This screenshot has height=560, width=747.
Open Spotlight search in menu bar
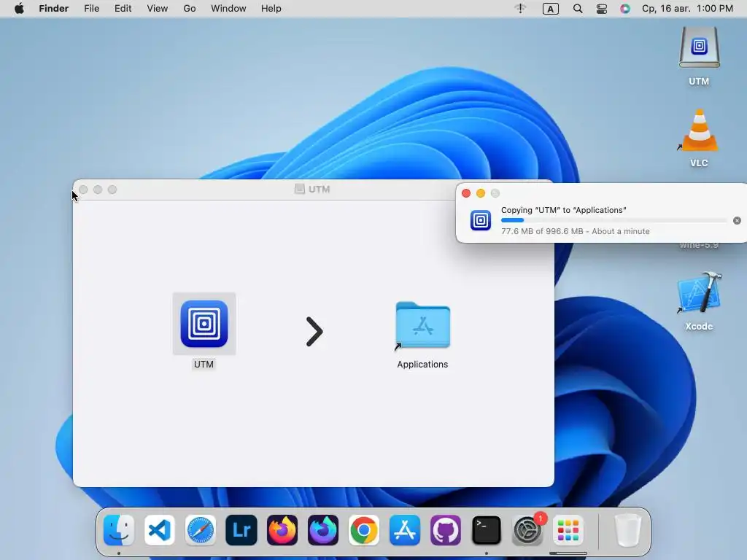tap(578, 9)
